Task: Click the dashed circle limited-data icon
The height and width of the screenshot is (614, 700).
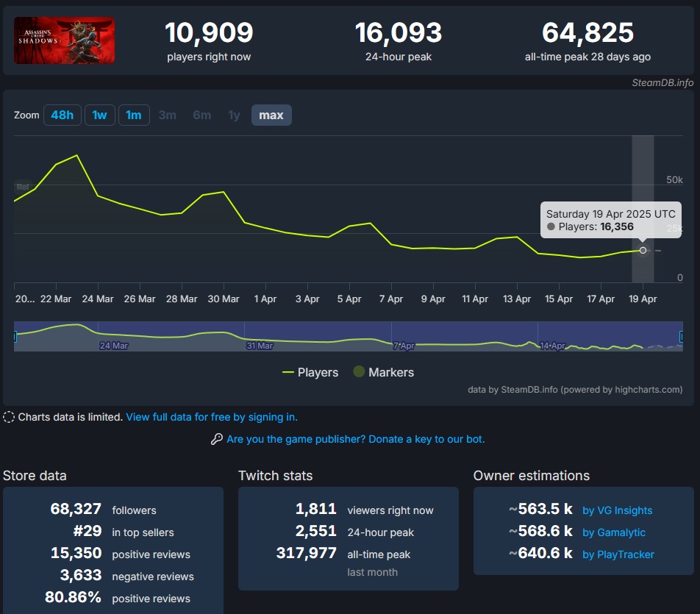Action: 9,417
